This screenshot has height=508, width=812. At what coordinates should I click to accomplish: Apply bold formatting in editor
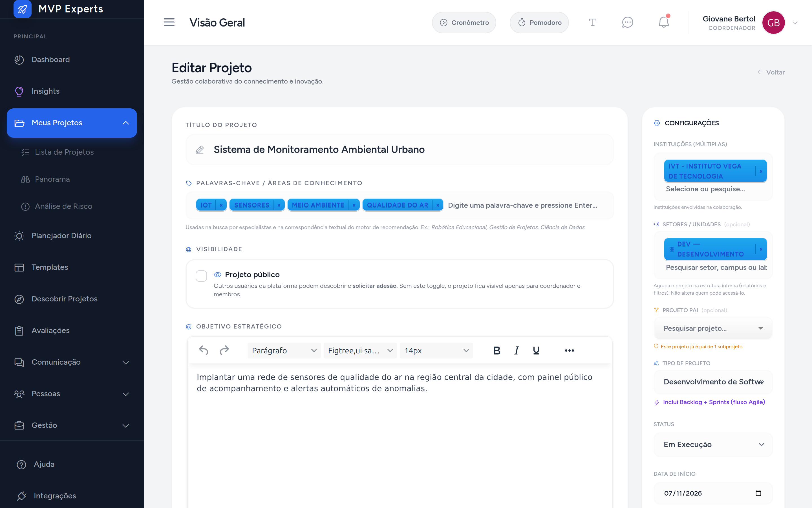click(x=497, y=351)
